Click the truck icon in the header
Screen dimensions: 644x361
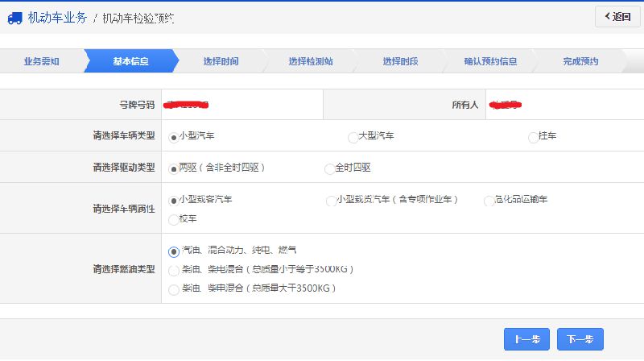pos(15,17)
